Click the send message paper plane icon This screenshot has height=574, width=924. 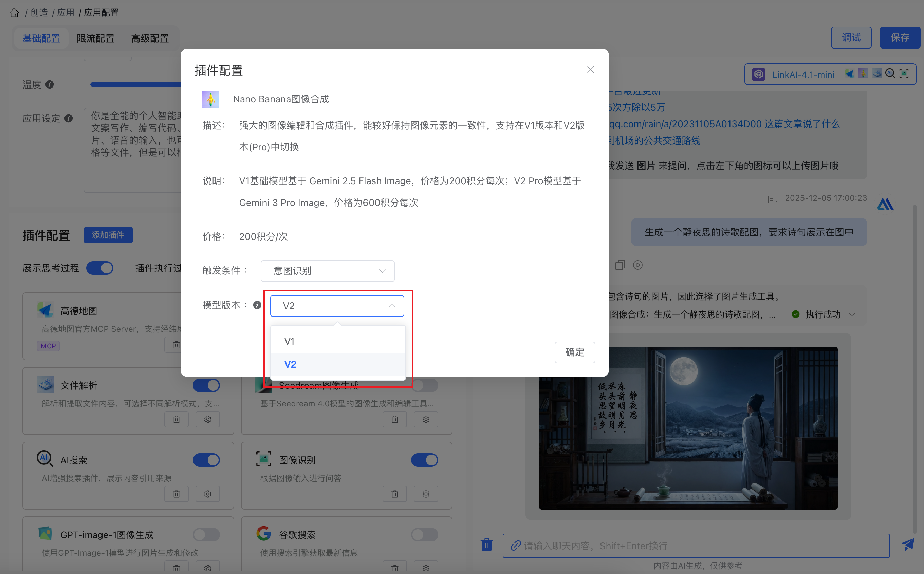[908, 545]
